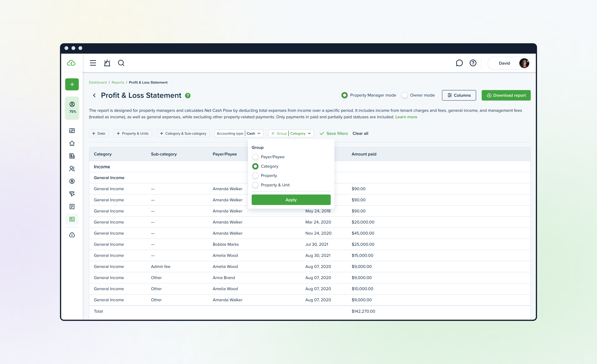Screen dimensions: 597x364
Task: Click the alarm notifications icon
Action: click(x=107, y=63)
